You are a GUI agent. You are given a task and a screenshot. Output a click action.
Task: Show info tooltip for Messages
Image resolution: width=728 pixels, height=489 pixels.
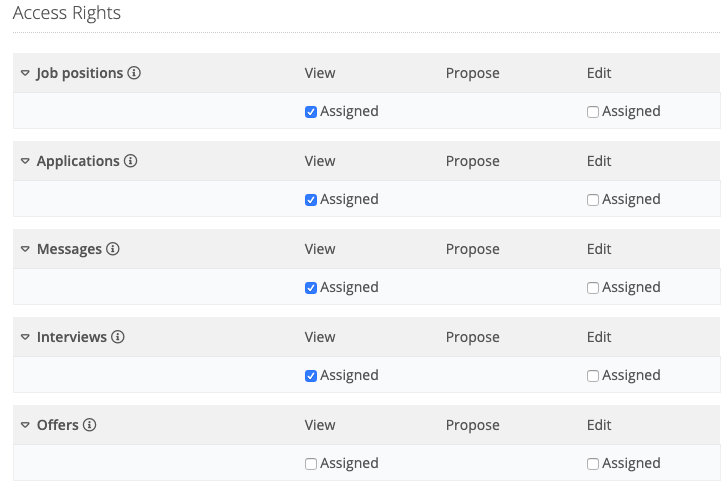click(113, 249)
